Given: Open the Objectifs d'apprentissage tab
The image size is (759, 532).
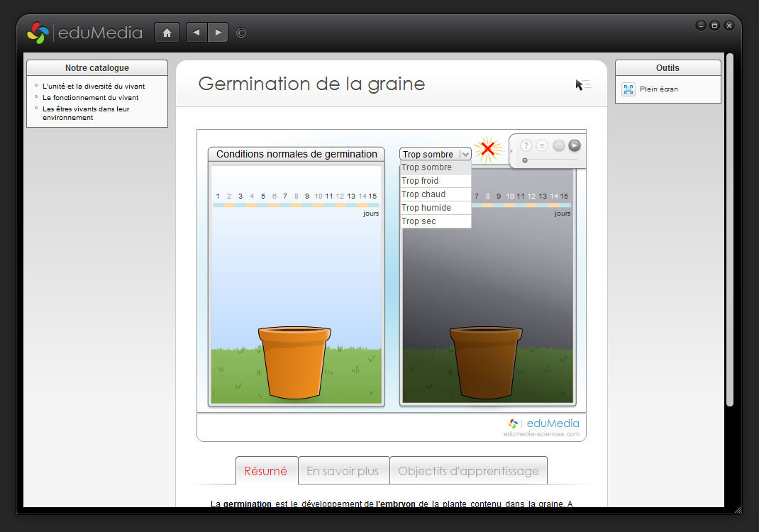Looking at the screenshot, I should tap(468, 471).
